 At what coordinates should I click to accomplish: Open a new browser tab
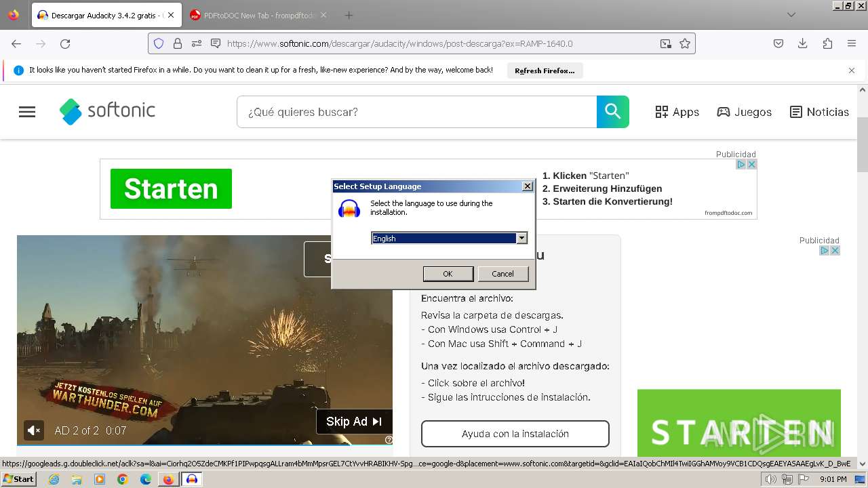pos(349,15)
